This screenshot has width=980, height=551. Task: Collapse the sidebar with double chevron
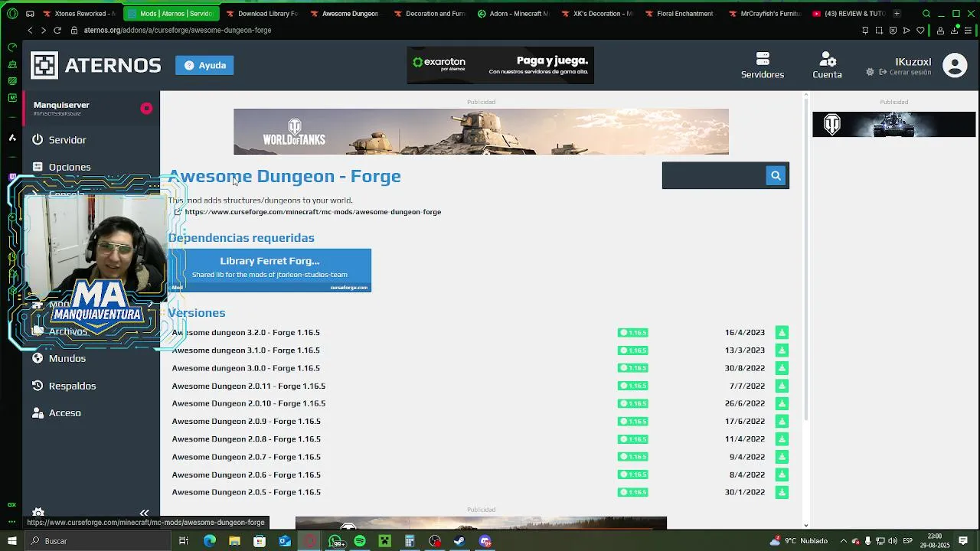point(144,513)
